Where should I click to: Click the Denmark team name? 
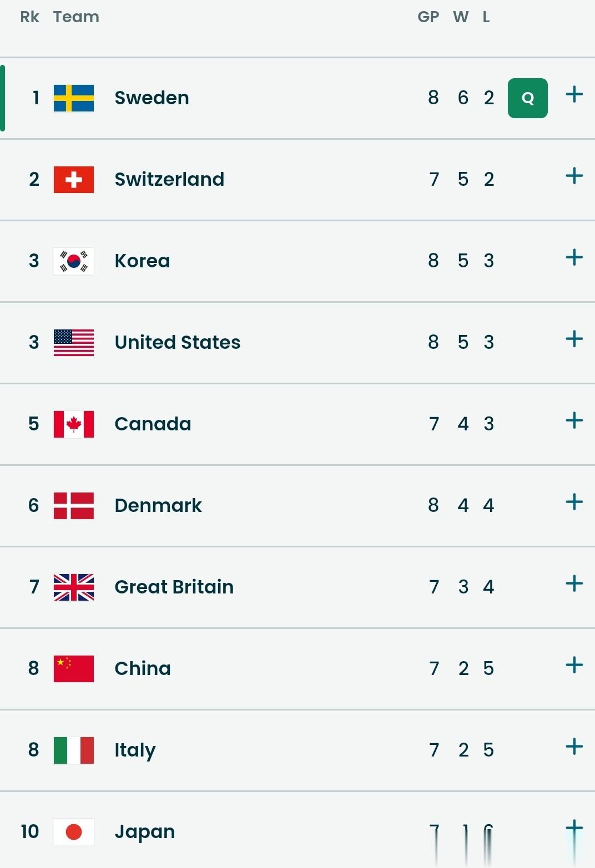(x=158, y=505)
